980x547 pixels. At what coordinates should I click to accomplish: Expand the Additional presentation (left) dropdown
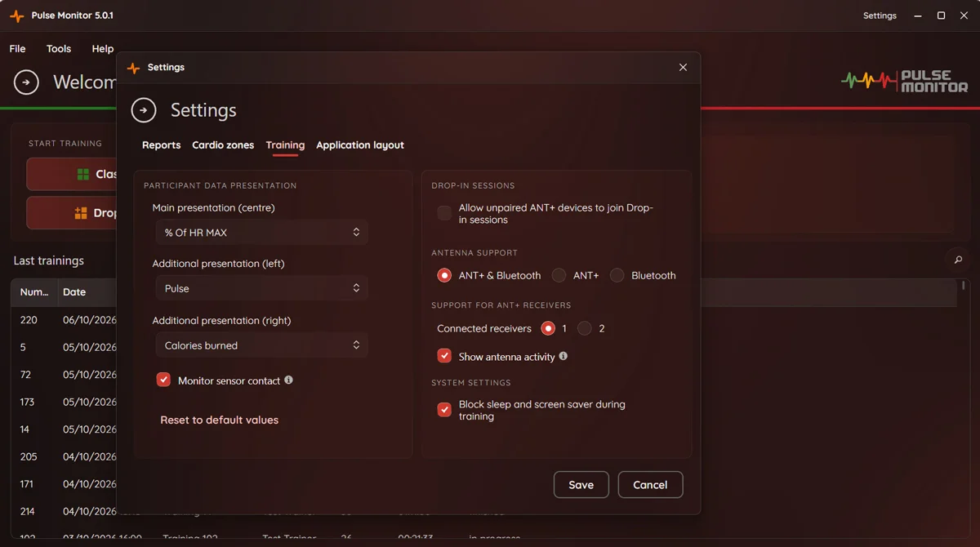(261, 288)
